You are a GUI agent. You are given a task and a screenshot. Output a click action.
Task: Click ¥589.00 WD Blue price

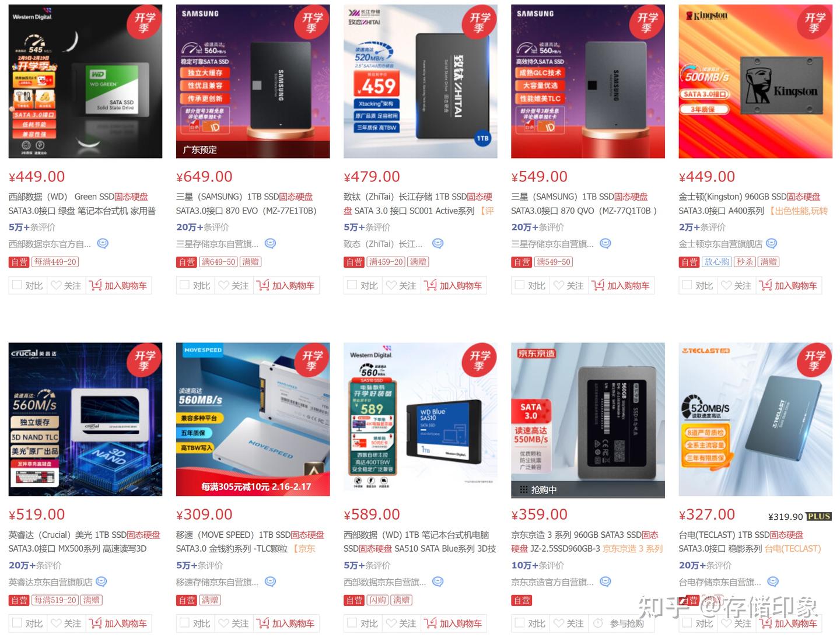372,514
